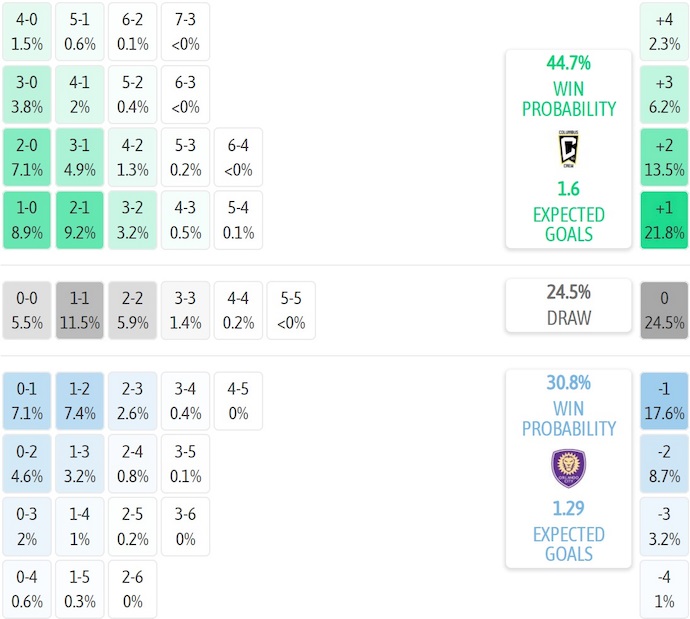Select the 4-0 scoreline cell at 1.5%

point(28,31)
